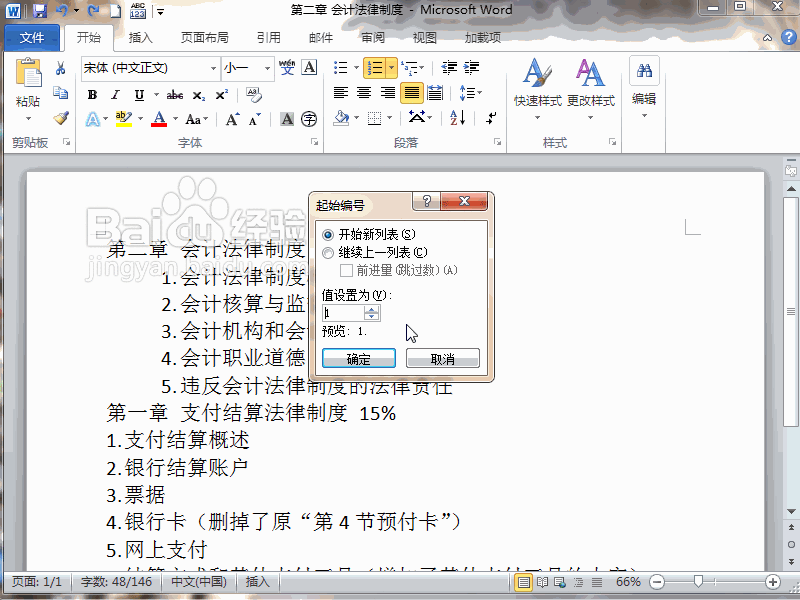Choose the 继续上一列表 radio option
Screen dimensions: 800x600
pyautogui.click(x=328, y=252)
